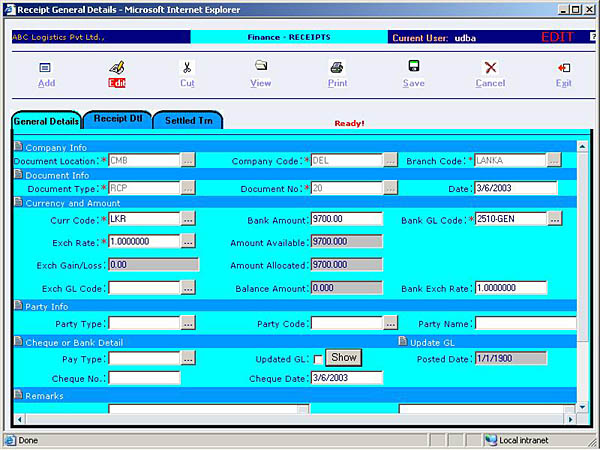Click the help question mark icon
Image resolution: width=600 pixels, height=450 pixels.
point(593,37)
